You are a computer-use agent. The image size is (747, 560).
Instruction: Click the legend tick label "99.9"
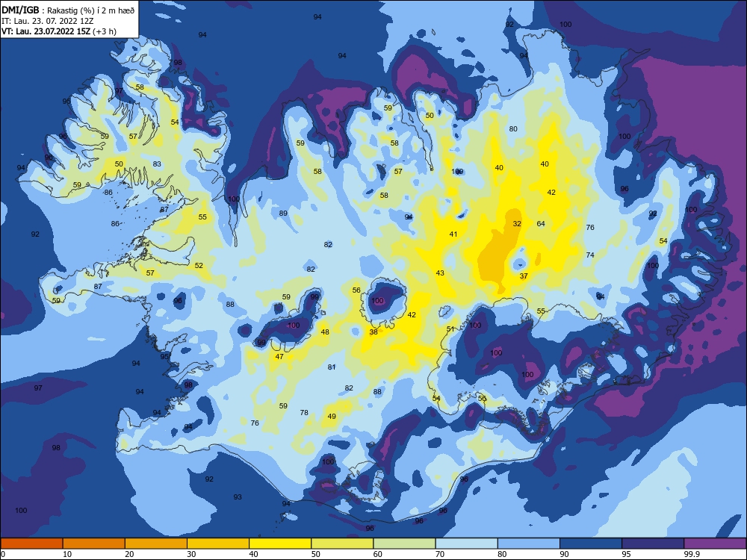pyautogui.click(x=691, y=554)
